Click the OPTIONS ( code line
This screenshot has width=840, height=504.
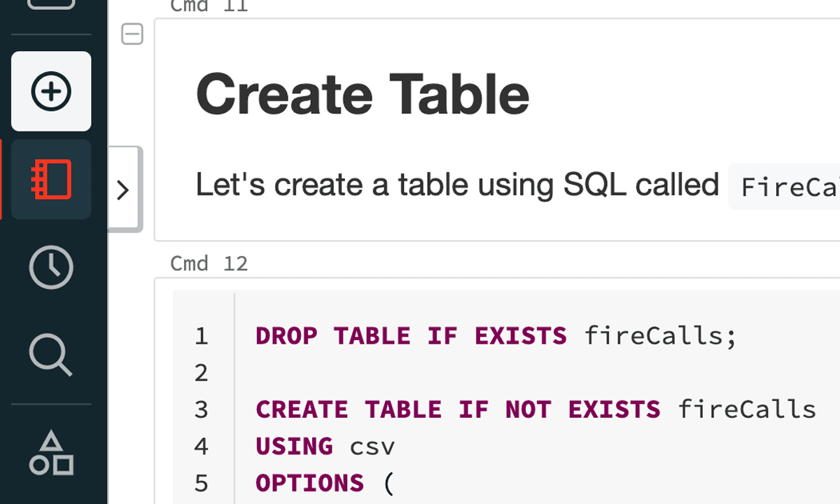[325, 483]
